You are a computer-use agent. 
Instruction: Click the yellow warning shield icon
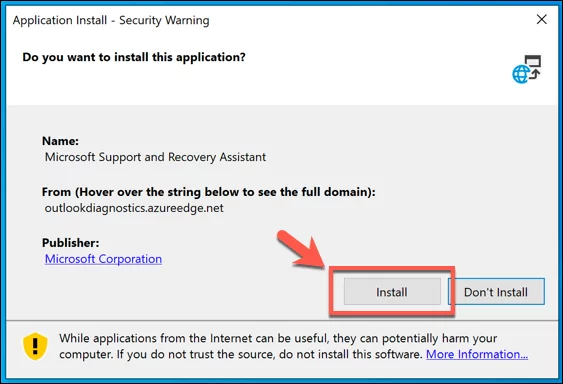tap(35, 346)
